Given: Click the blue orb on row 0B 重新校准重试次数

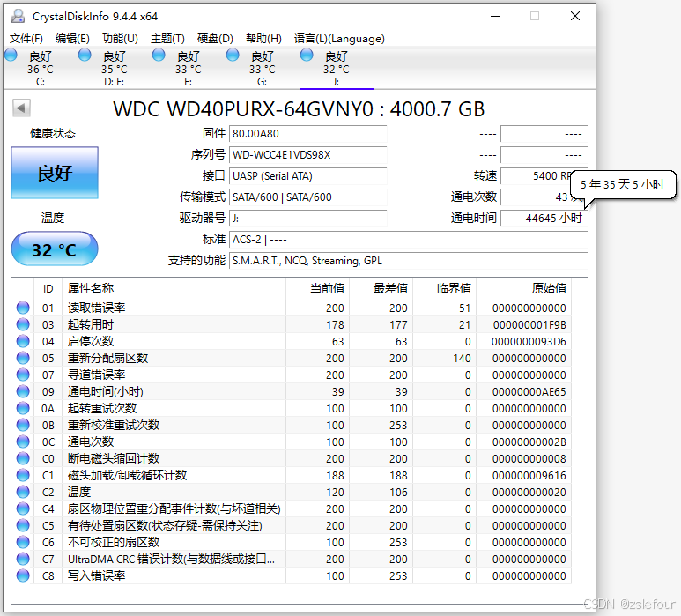Looking at the screenshot, I should (x=23, y=425).
